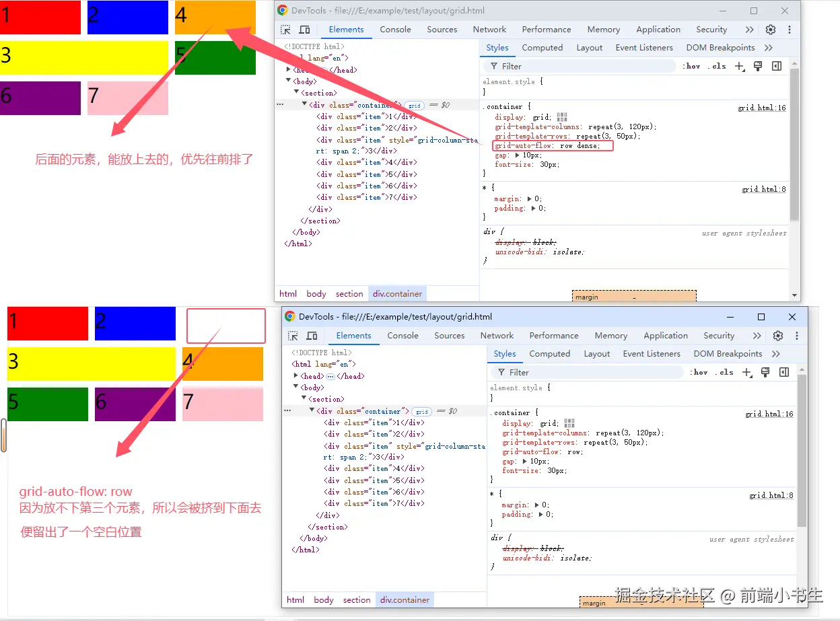Collapse section node in upper DOM tree
This screenshot has width=840, height=621.
click(297, 92)
